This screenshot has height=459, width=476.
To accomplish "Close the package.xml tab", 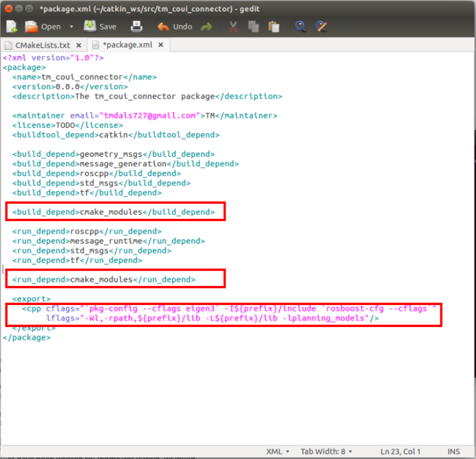I will click(x=160, y=44).
